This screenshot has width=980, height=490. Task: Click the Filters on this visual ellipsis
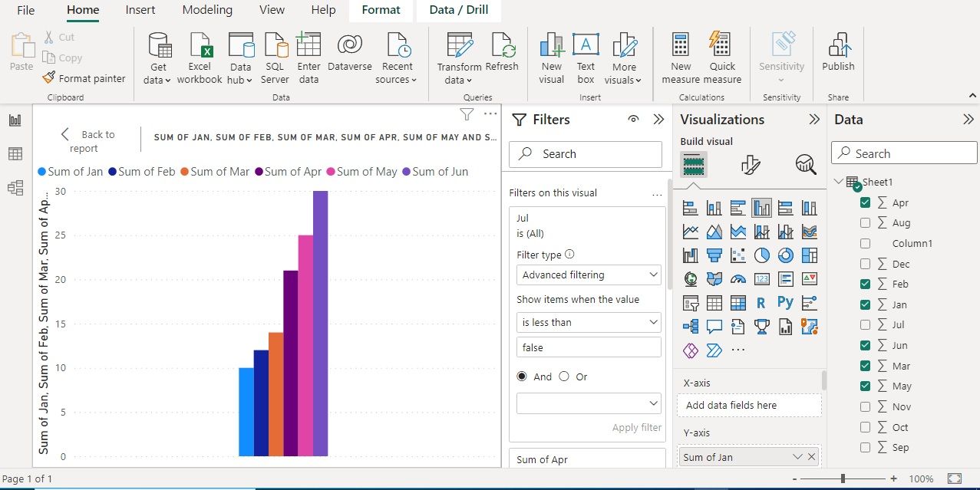point(657,194)
